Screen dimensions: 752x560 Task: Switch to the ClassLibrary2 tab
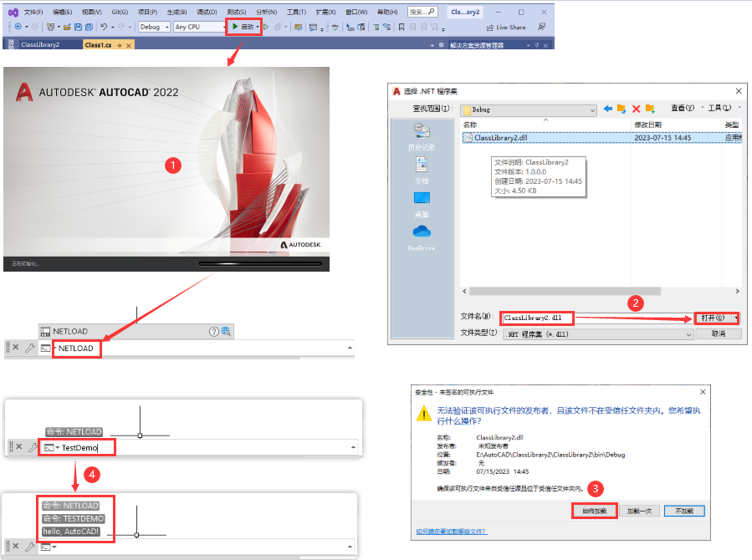[40, 44]
